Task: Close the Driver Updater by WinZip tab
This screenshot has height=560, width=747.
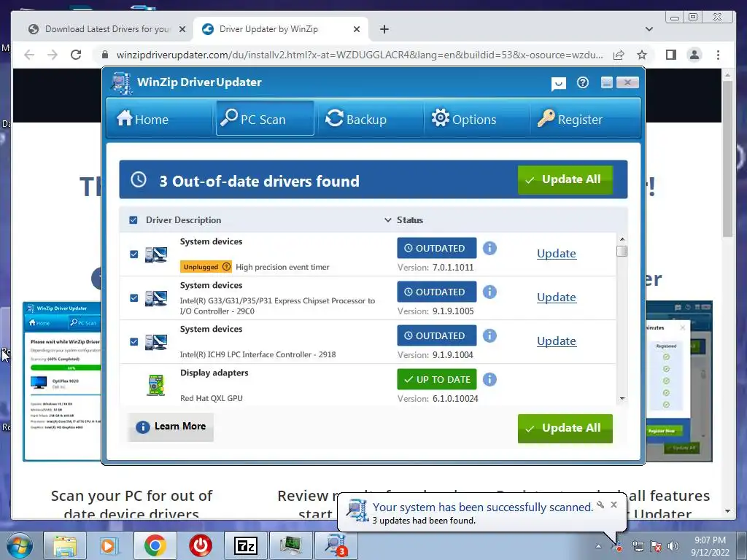Action: pos(356,29)
